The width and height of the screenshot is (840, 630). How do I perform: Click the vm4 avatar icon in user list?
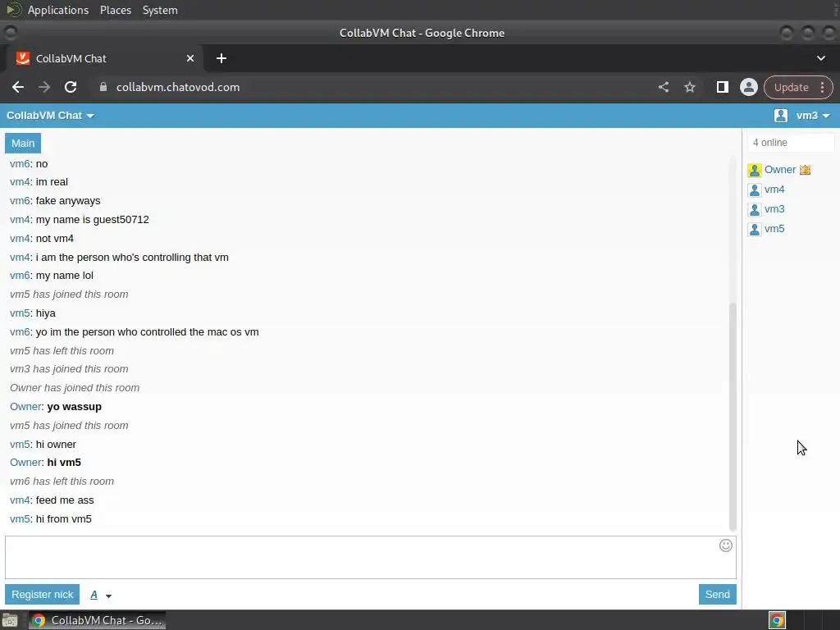pyautogui.click(x=755, y=190)
